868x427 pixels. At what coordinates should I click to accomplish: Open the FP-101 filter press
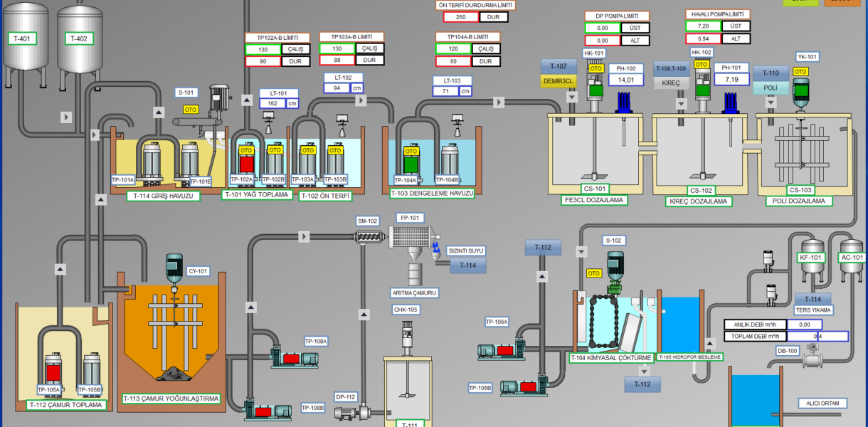411,238
